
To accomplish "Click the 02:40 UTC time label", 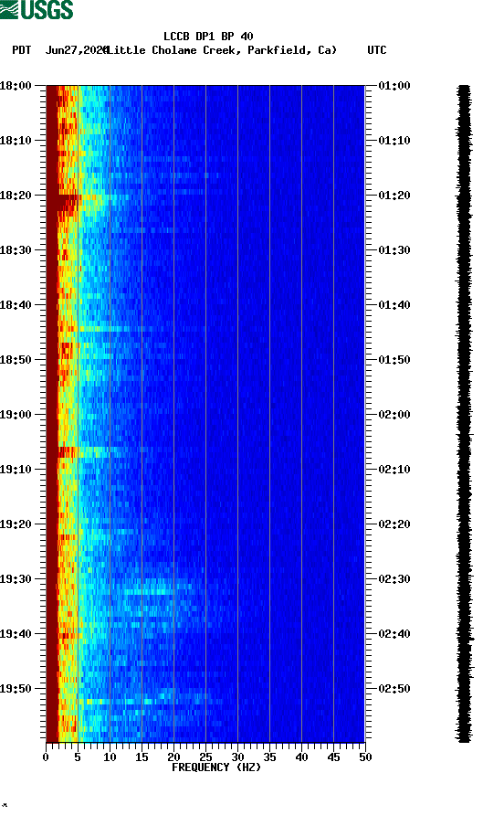I will (x=394, y=634).
